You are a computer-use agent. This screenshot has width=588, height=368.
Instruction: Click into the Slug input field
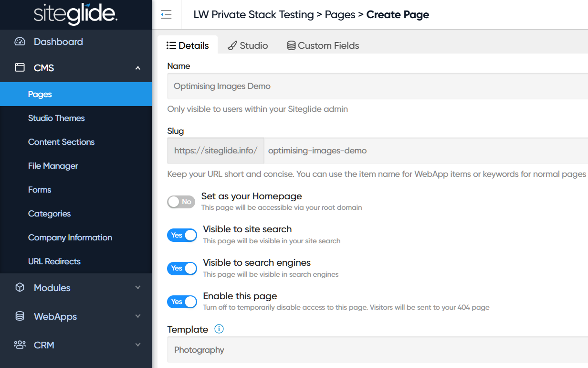[x=425, y=151]
